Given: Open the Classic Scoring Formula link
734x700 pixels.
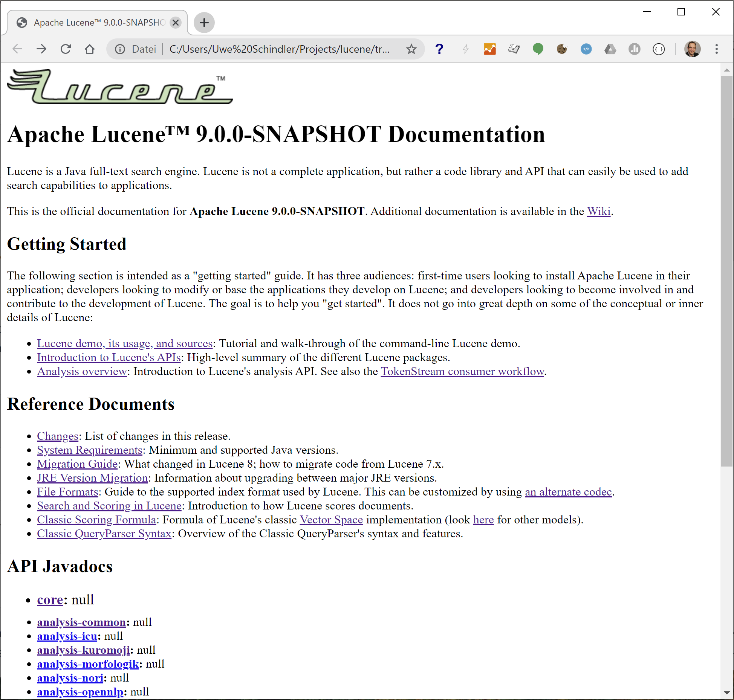Looking at the screenshot, I should click(x=96, y=520).
